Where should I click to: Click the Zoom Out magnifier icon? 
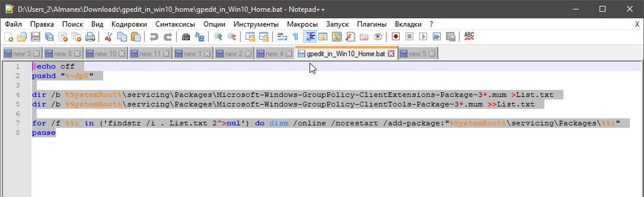pyautogui.click(x=232, y=37)
